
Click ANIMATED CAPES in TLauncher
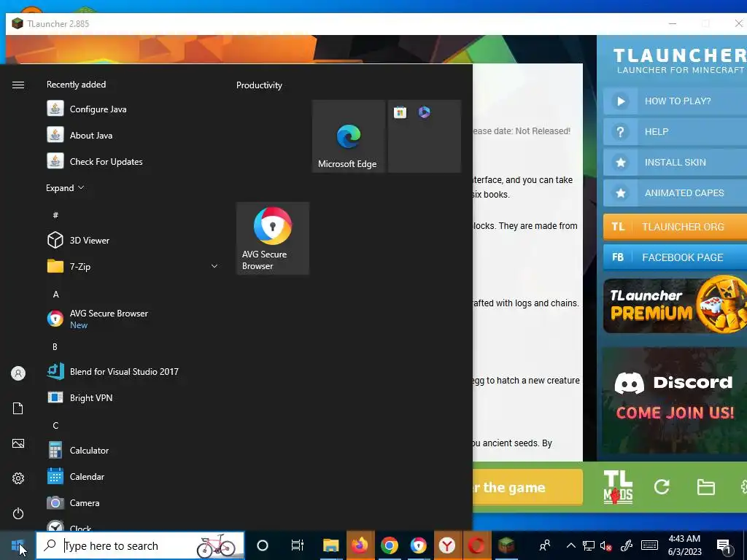click(675, 192)
